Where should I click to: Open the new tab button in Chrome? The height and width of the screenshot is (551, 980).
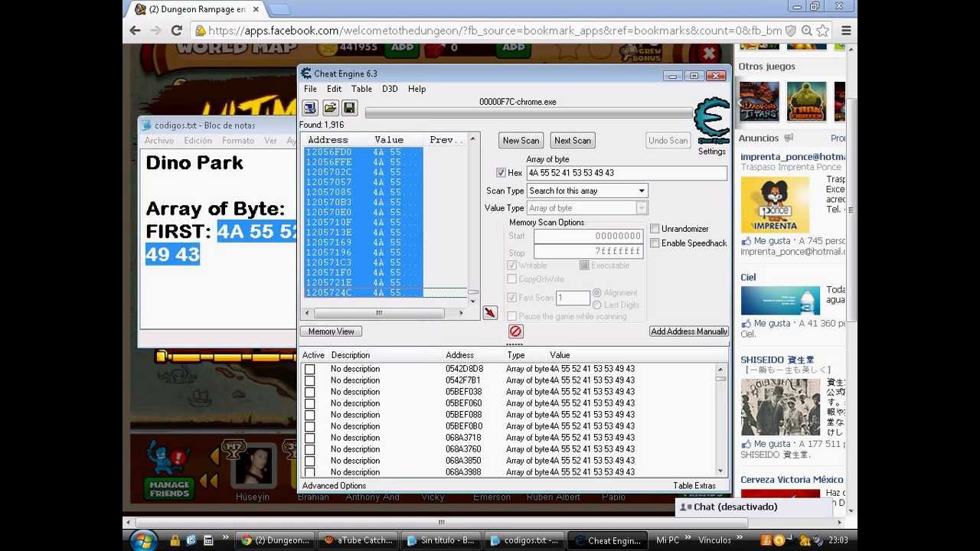[279, 9]
